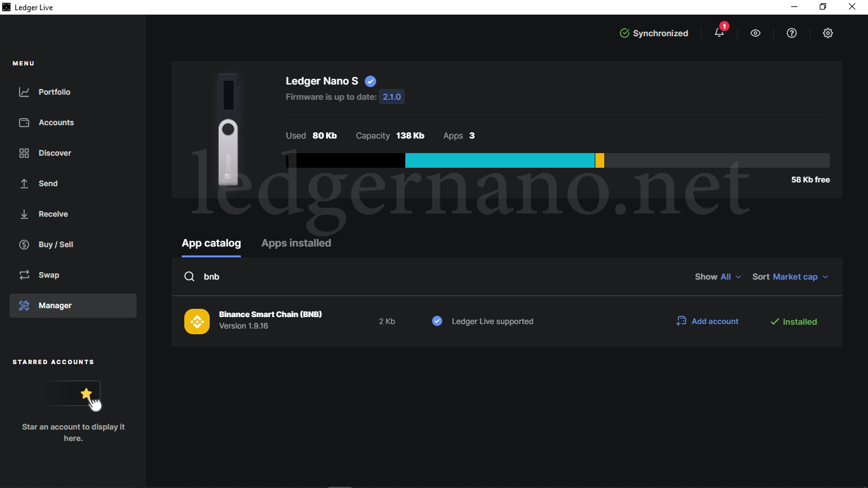Switch to the App catalog tab
The image size is (868, 488).
(211, 243)
